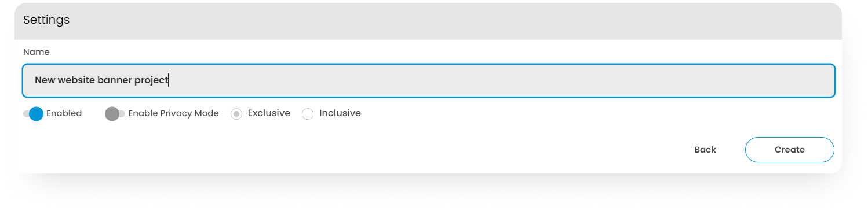Click the Create button
This screenshot has height=211, width=868.
(x=789, y=150)
